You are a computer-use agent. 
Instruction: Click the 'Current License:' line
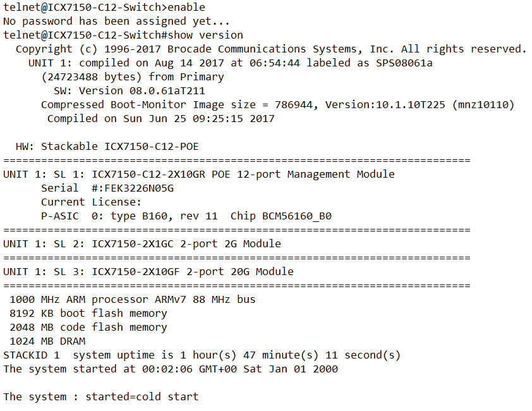91,202
